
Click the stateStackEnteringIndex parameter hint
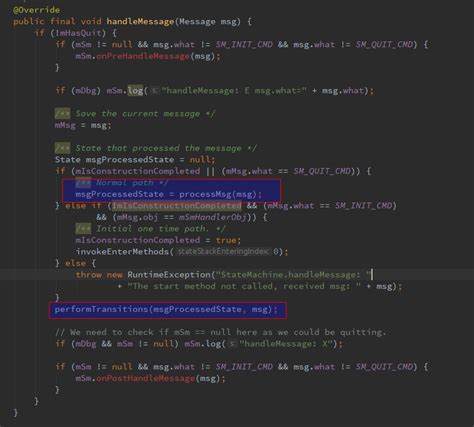[x=223, y=251]
